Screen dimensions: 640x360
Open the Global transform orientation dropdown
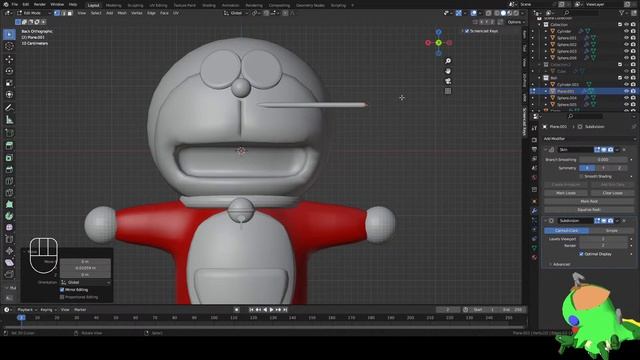pyautogui.click(x=236, y=13)
